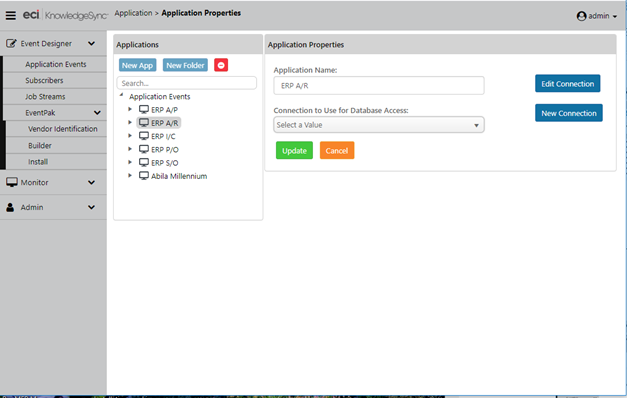Viewport: 627px width, 398px height.
Task: Collapse the EventPak submenu chevron
Action: pos(97,113)
